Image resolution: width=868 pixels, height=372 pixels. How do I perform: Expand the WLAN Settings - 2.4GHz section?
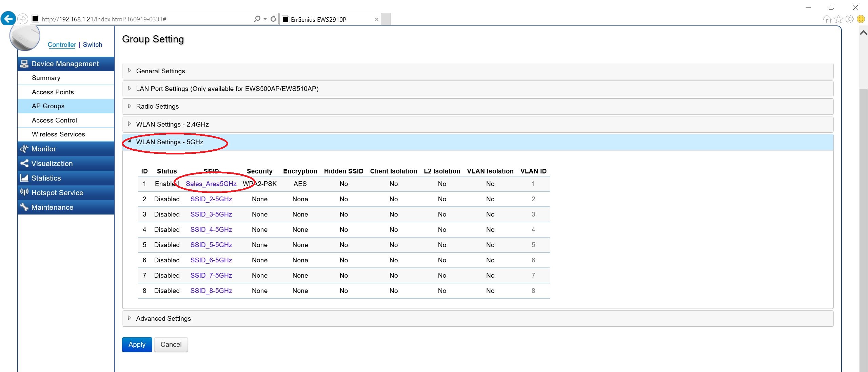click(172, 124)
